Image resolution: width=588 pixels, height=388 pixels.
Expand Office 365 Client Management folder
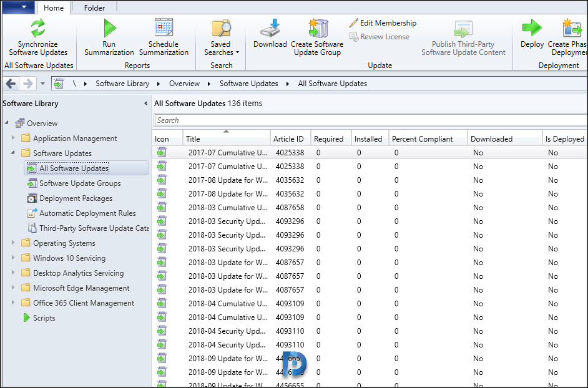coord(13,303)
